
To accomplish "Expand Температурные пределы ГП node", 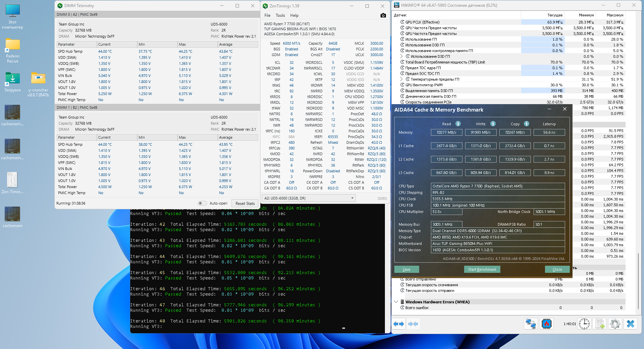I will point(402,79).
